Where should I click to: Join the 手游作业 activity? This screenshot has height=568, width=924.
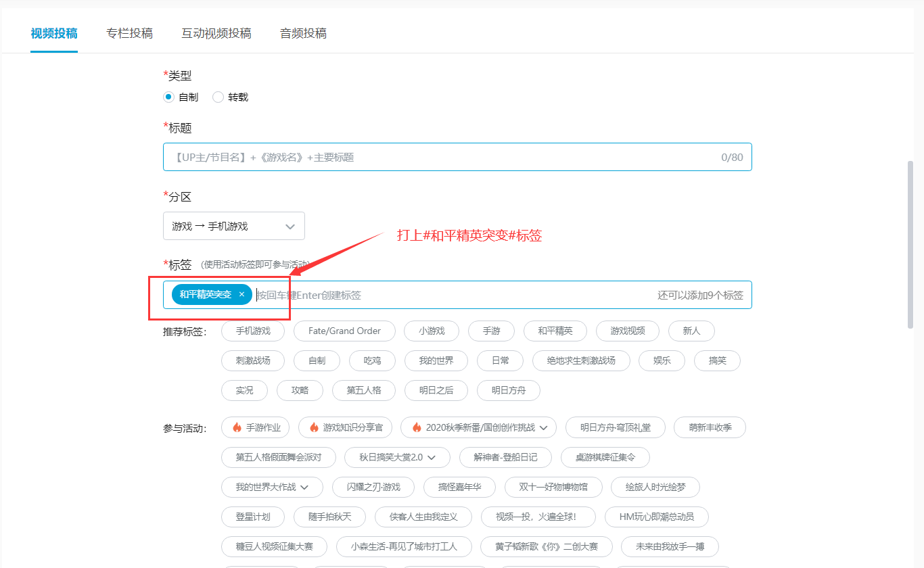[x=256, y=428]
